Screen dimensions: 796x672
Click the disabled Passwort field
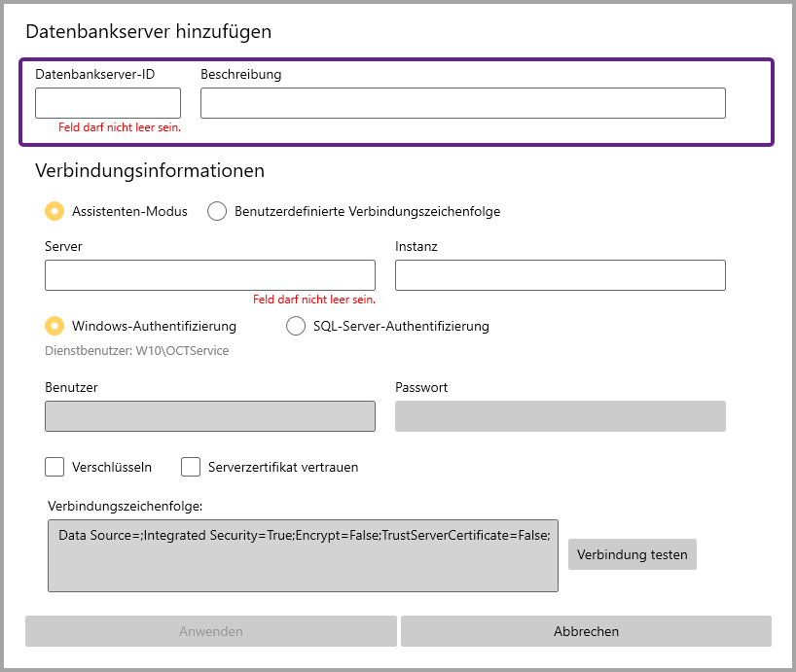(560, 416)
